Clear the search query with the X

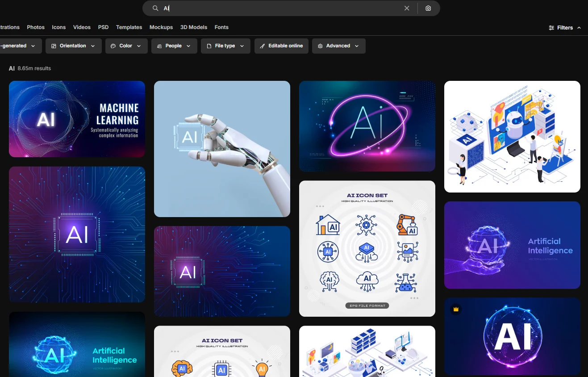coord(407,8)
